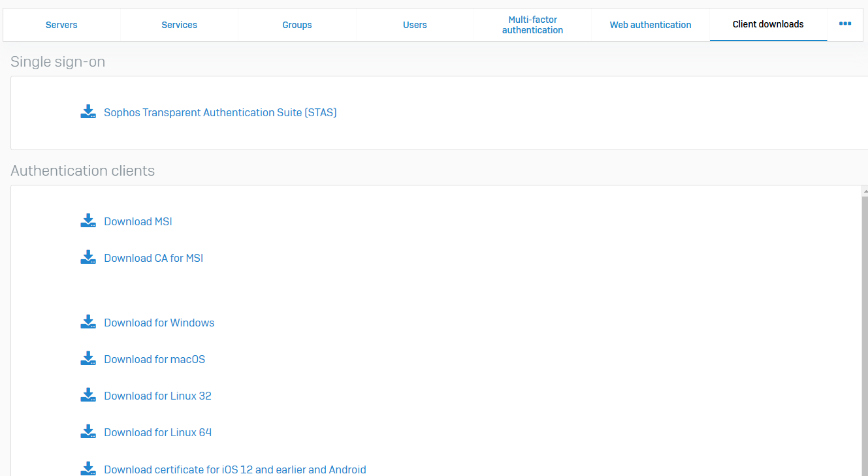Screen dimensions: 868x476
Task: Click the Download for Windows link
Action: point(159,323)
